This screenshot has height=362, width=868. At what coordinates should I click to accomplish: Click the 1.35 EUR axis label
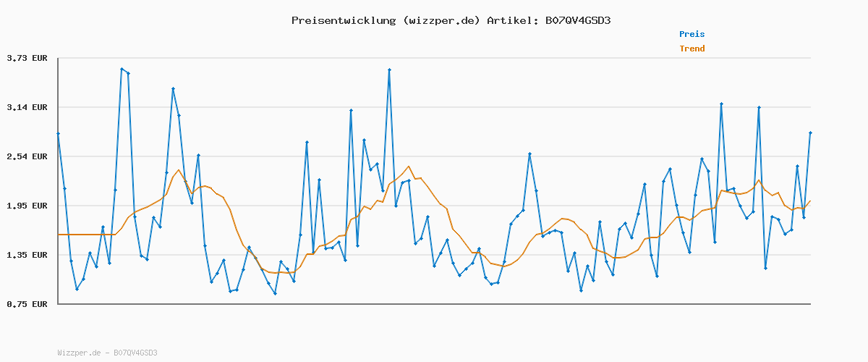27,255
